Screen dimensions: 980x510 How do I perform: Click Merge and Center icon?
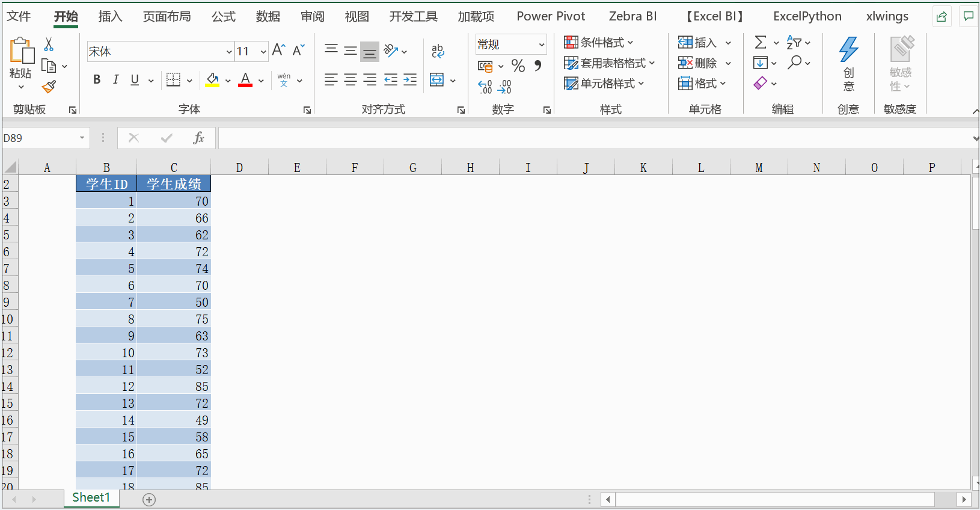437,79
